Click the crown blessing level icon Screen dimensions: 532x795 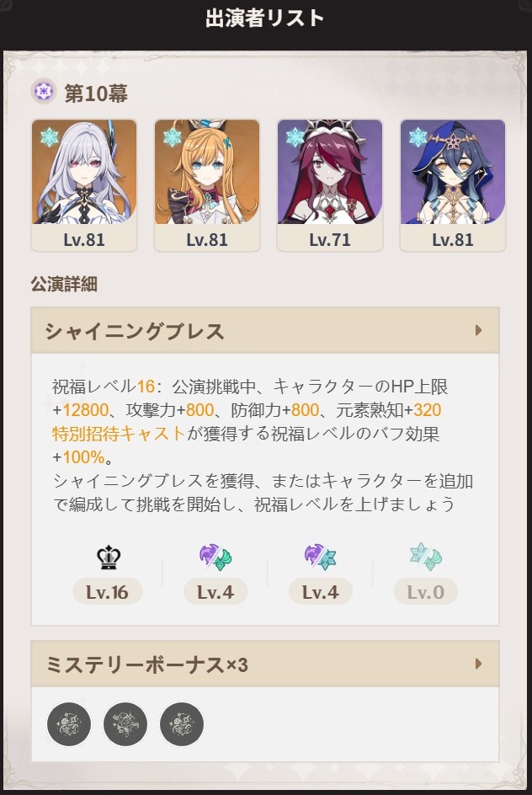coord(109,558)
